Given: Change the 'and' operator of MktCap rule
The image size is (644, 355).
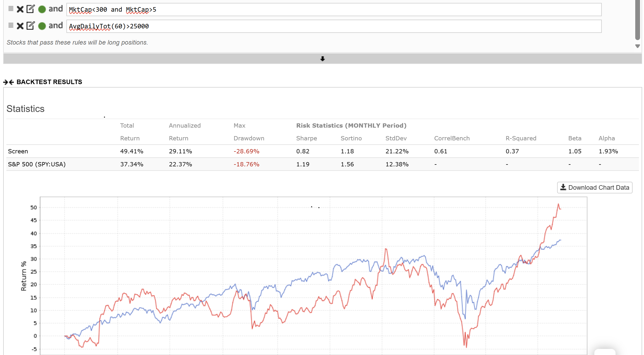Looking at the screenshot, I should [x=56, y=9].
